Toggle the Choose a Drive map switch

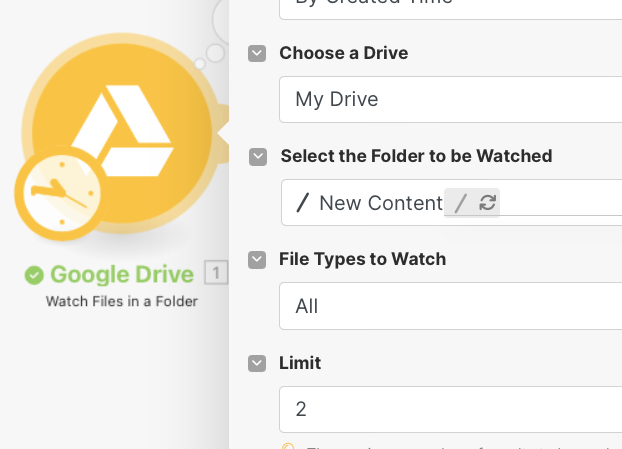pos(258,53)
